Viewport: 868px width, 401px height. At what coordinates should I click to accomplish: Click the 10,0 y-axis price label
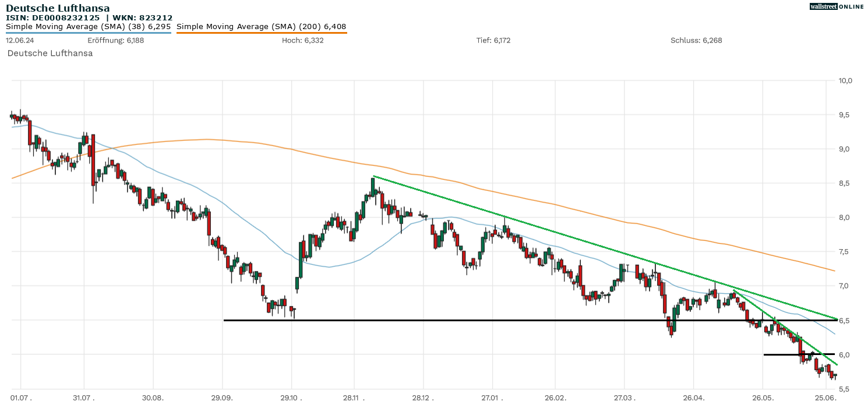(x=845, y=80)
